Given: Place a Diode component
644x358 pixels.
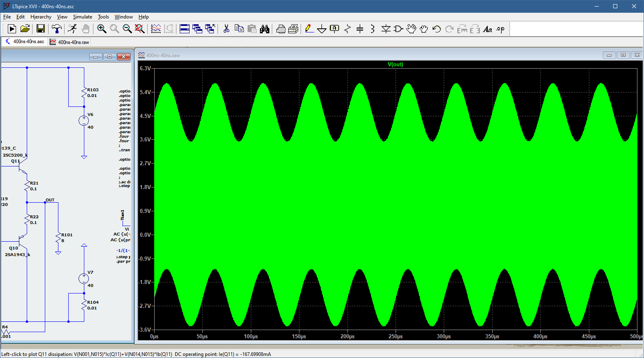Looking at the screenshot, I should tap(386, 29).
